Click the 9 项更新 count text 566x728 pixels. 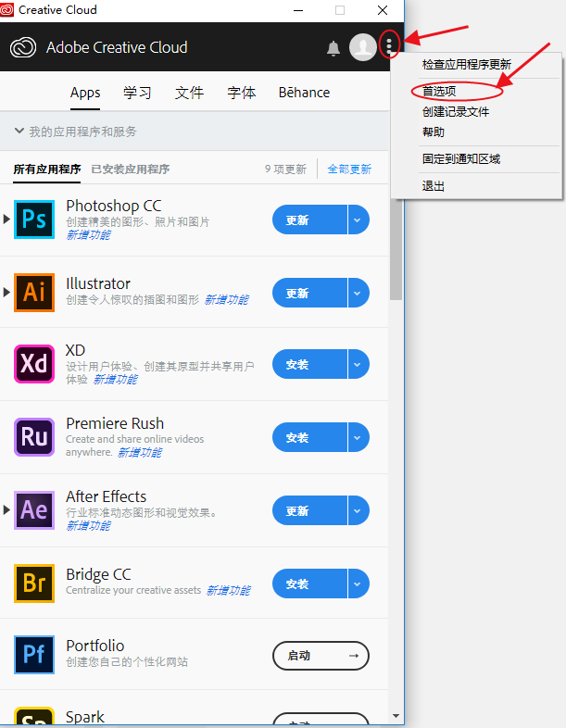point(285,169)
